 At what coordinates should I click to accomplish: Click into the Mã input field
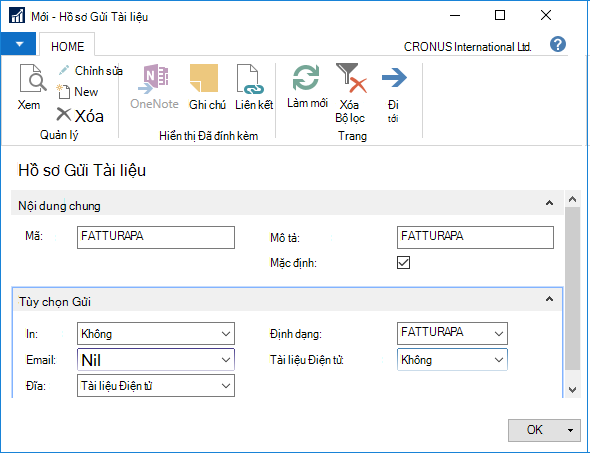(x=156, y=237)
